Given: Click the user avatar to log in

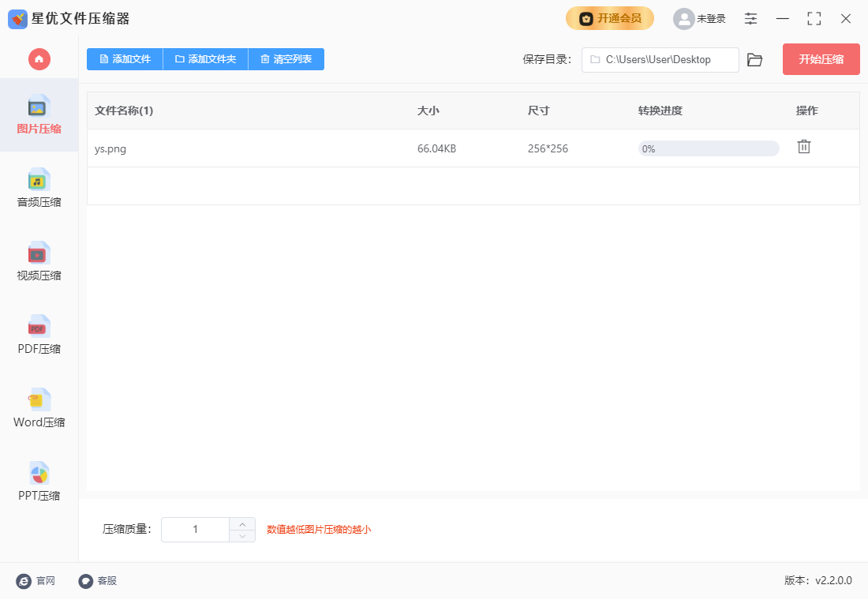Looking at the screenshot, I should click(683, 19).
